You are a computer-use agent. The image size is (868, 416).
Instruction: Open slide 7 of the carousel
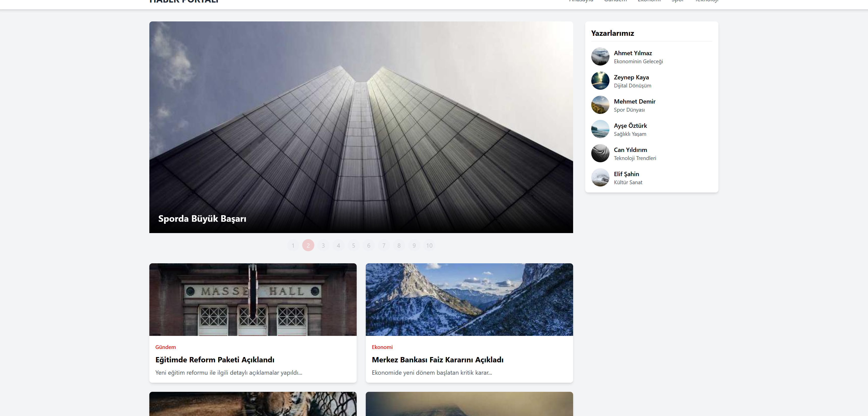pyautogui.click(x=384, y=245)
